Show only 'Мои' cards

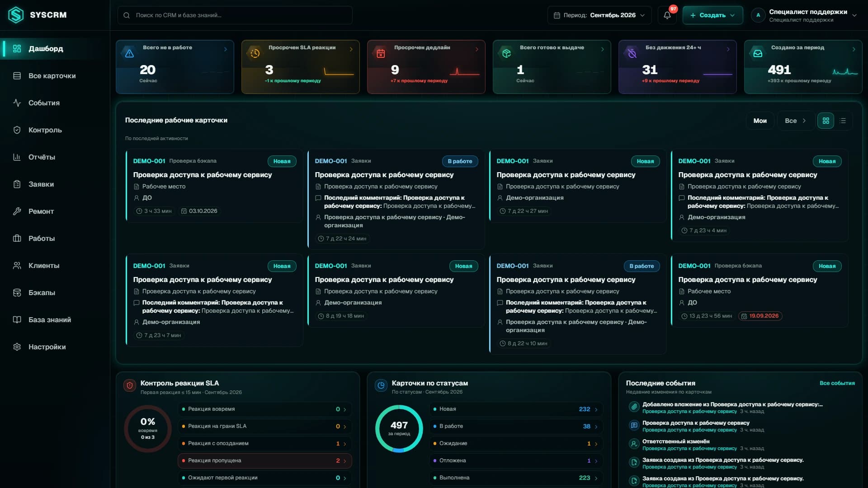(x=760, y=121)
